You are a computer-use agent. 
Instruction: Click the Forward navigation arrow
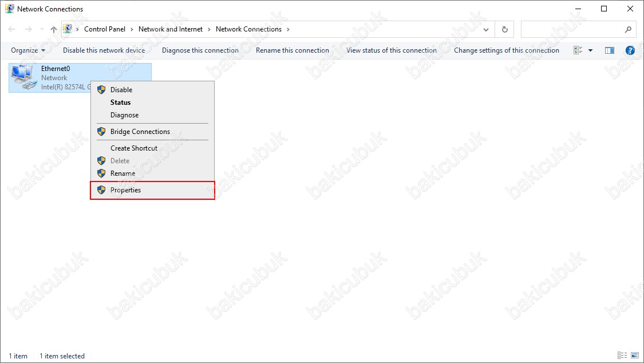[29, 29]
